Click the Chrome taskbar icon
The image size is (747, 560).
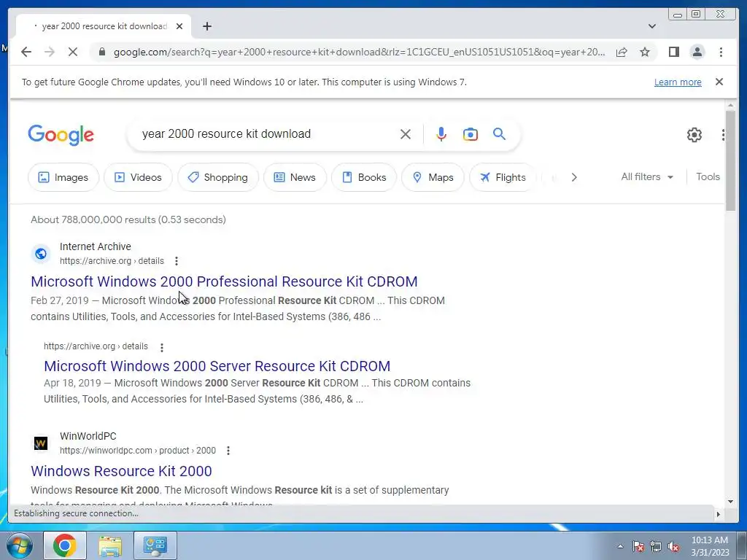pos(65,545)
